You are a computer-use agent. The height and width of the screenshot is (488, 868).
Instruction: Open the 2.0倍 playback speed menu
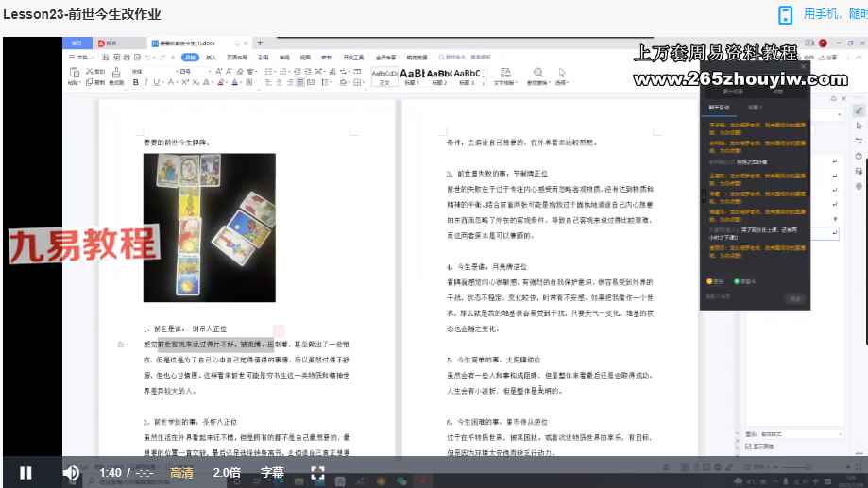[x=227, y=473]
